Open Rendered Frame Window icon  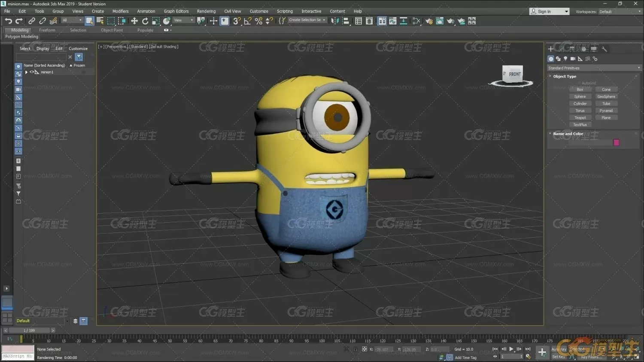point(440,21)
